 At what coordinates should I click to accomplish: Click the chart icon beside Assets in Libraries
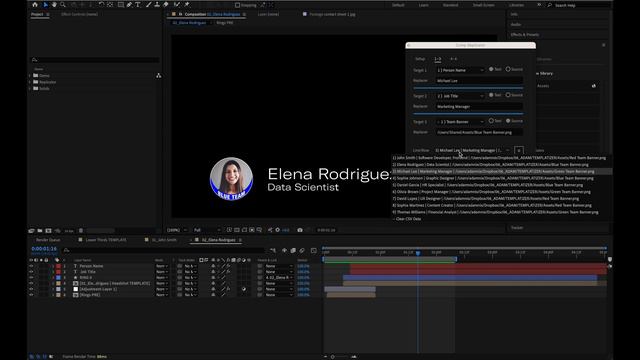(593, 86)
